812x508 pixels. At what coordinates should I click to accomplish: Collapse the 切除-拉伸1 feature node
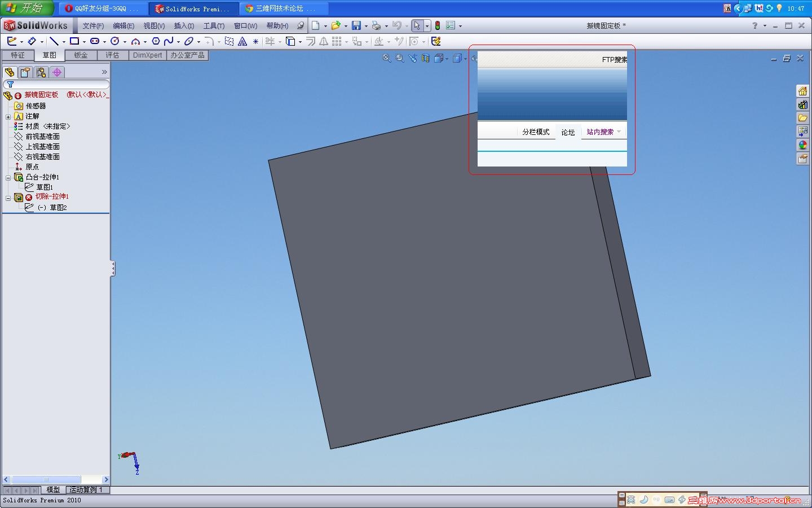(8, 198)
